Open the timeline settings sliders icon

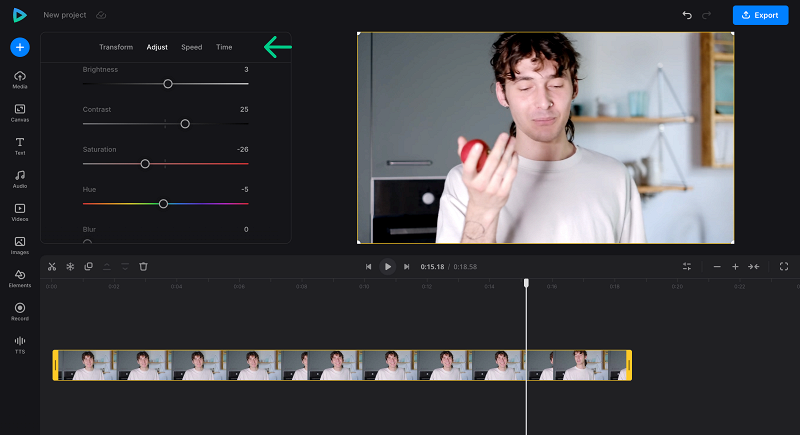[x=687, y=267]
